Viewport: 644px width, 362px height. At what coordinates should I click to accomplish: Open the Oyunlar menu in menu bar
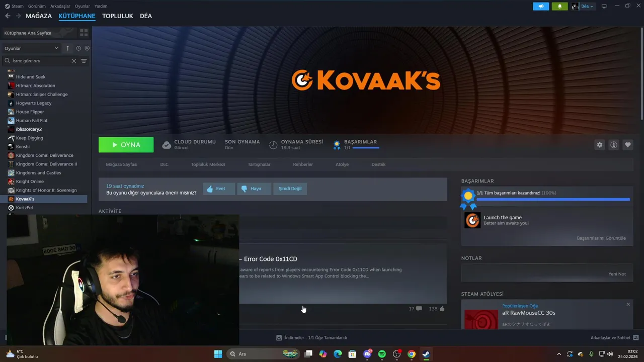pyautogui.click(x=83, y=6)
